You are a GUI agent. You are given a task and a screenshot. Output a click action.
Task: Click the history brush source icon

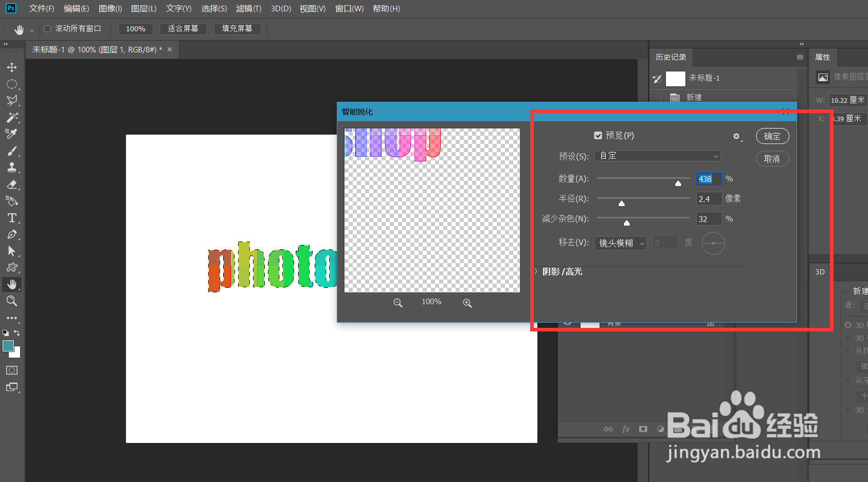pos(657,79)
